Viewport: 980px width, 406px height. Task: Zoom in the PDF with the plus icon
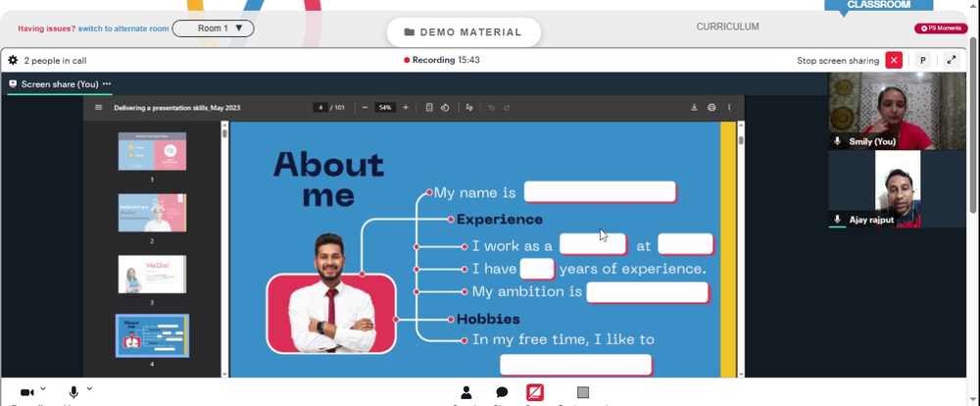406,108
